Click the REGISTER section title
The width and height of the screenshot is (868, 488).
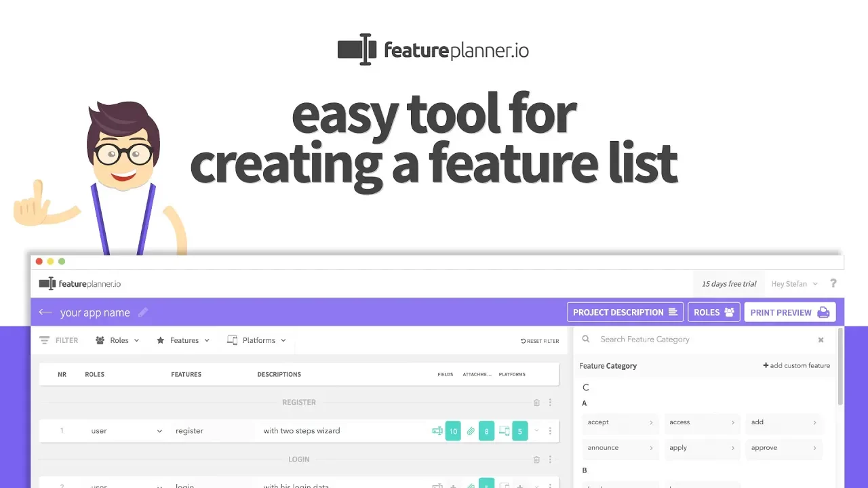coord(299,403)
